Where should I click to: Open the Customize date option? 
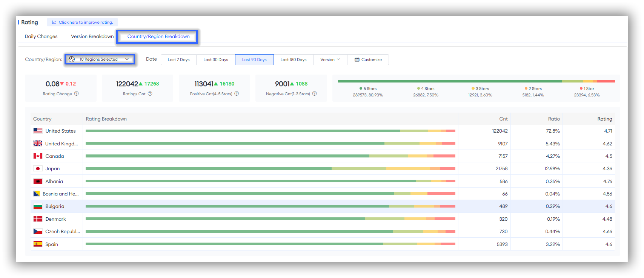tap(368, 60)
